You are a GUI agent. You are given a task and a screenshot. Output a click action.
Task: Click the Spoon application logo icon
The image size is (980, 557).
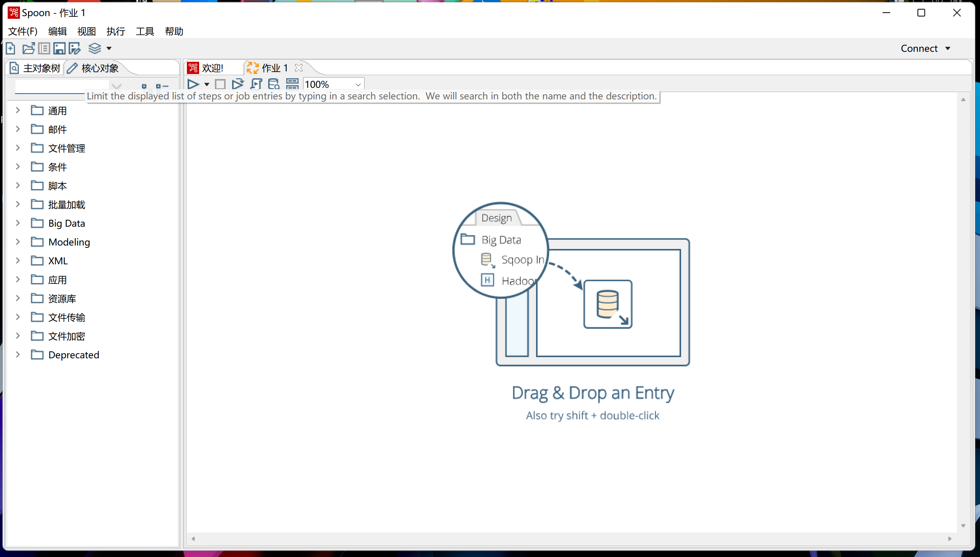click(x=14, y=13)
